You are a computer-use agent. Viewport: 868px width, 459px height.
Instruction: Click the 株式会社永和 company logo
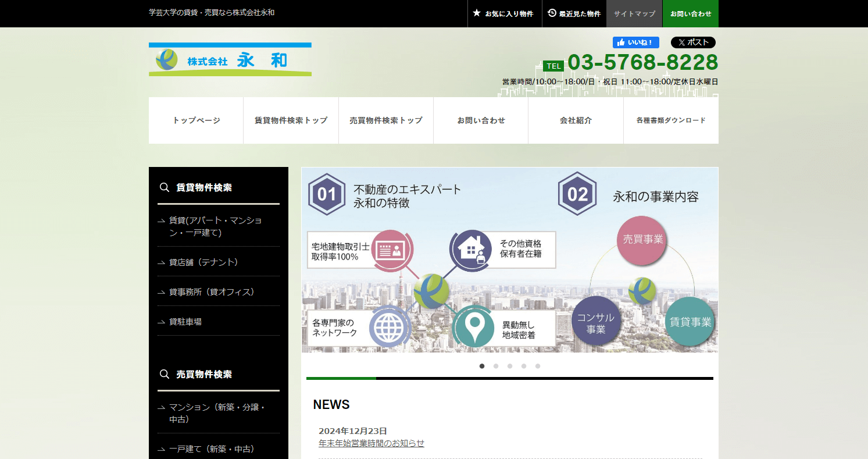point(230,59)
